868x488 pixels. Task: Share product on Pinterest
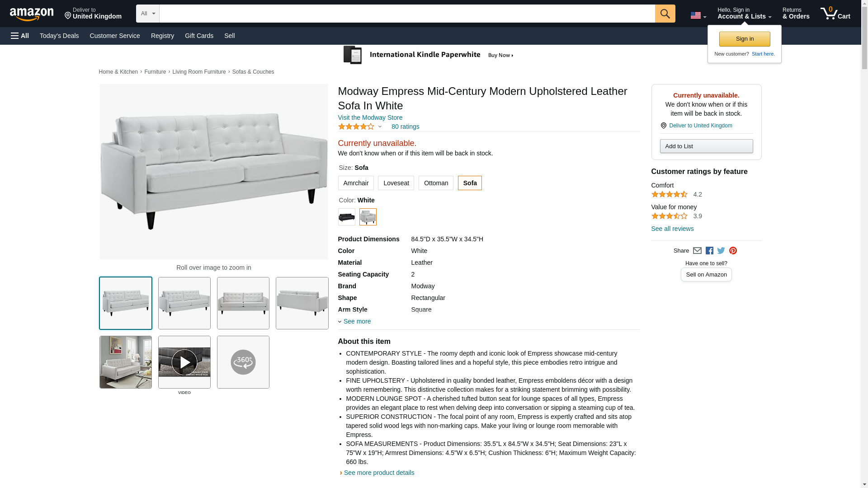point(733,251)
